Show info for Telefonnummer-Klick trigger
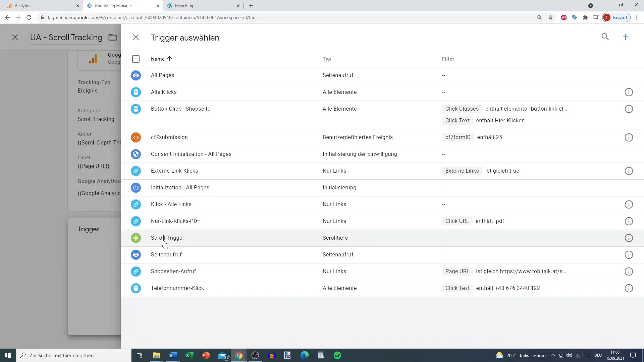 tap(629, 288)
